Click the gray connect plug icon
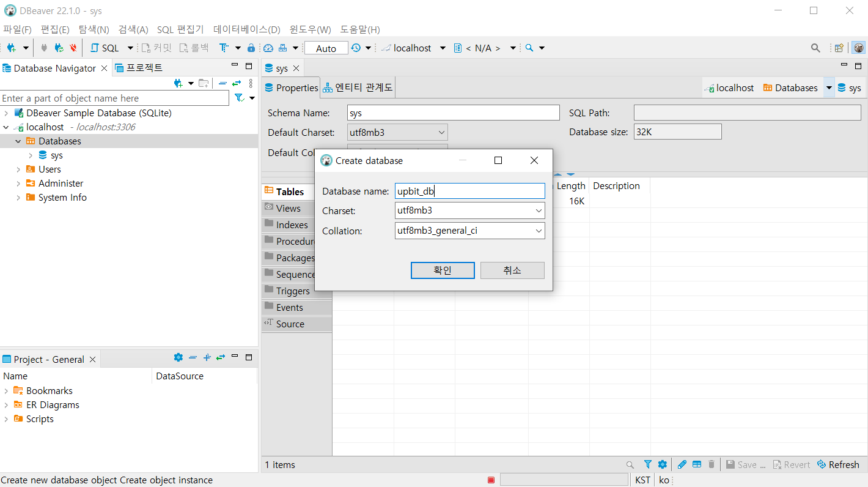This screenshot has width=868, height=487. pyautogui.click(x=44, y=48)
